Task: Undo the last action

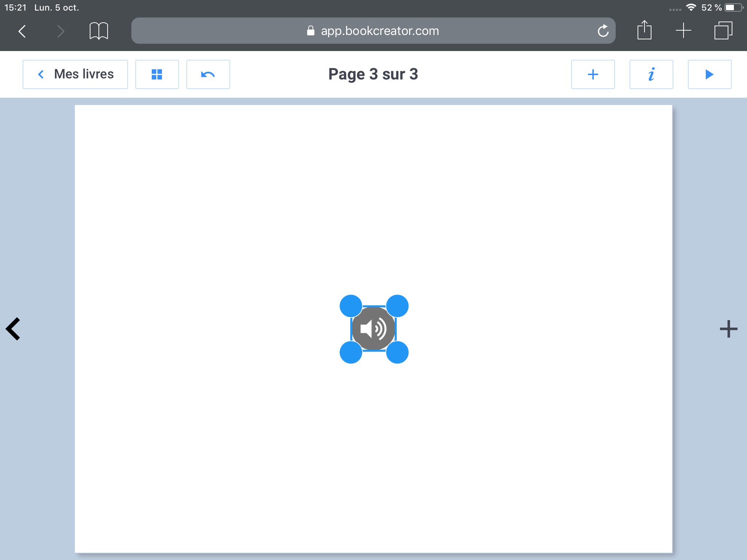Action: (208, 74)
